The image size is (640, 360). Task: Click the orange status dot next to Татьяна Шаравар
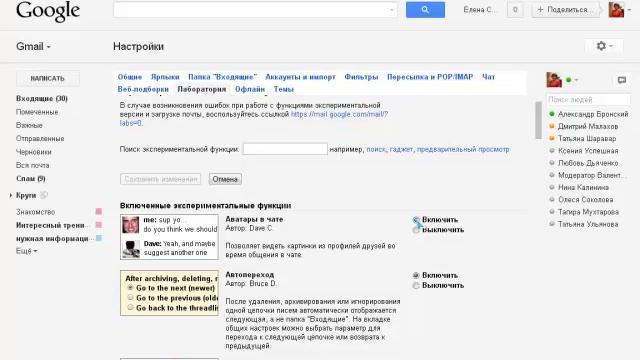pos(552,138)
